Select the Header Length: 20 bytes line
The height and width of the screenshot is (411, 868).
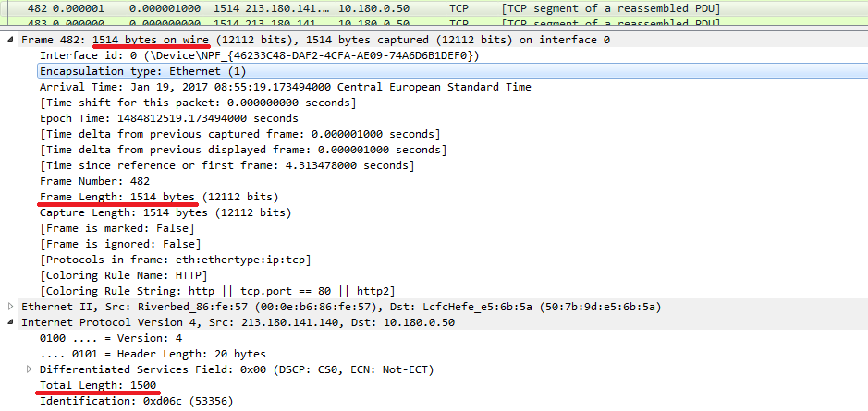(153, 354)
